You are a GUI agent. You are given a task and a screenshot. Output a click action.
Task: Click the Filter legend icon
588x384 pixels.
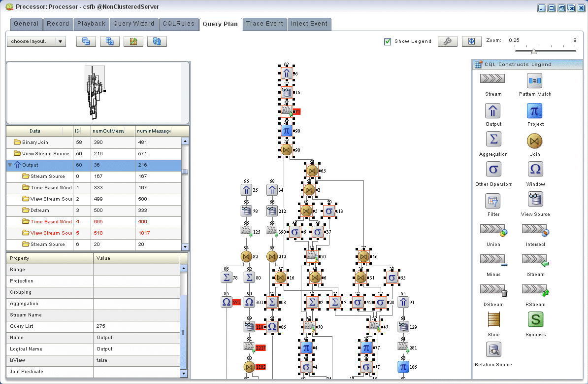pyautogui.click(x=492, y=201)
